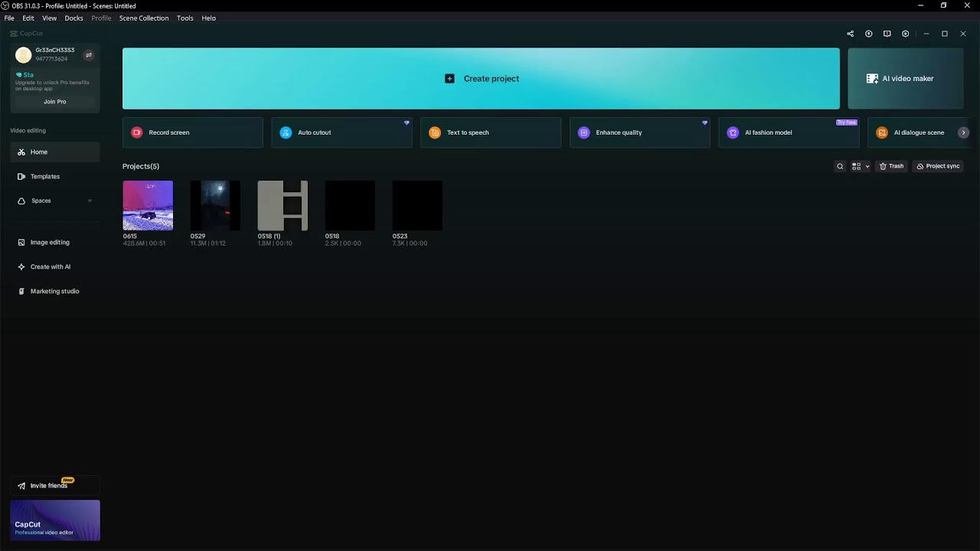The height and width of the screenshot is (551, 980).
Task: Click the Pro diamond badge on Auto cutout
Action: click(407, 122)
